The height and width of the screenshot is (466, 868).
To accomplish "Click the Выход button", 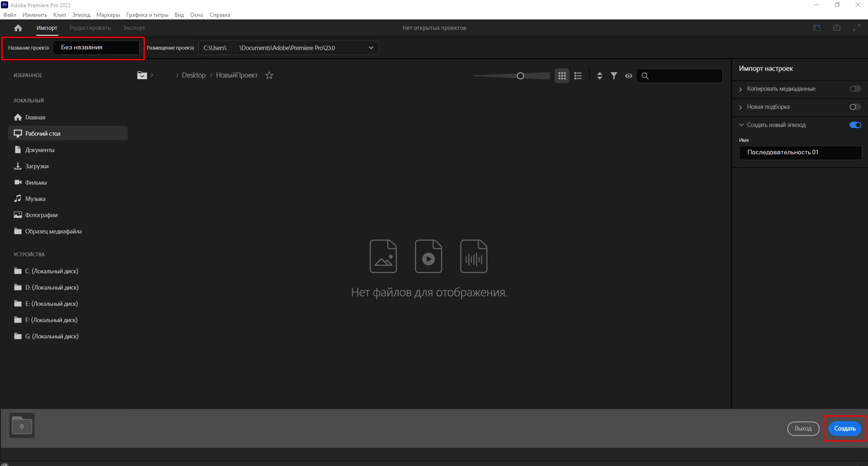I will coord(803,428).
